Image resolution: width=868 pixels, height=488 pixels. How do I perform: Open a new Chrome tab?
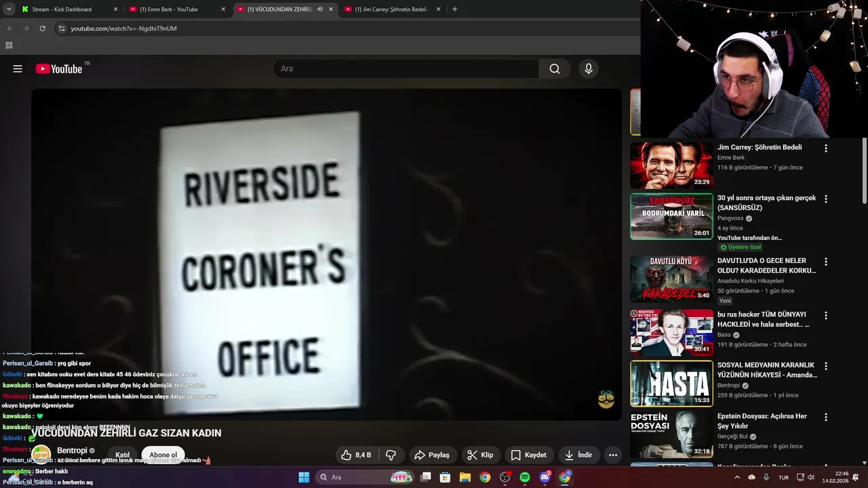point(454,9)
